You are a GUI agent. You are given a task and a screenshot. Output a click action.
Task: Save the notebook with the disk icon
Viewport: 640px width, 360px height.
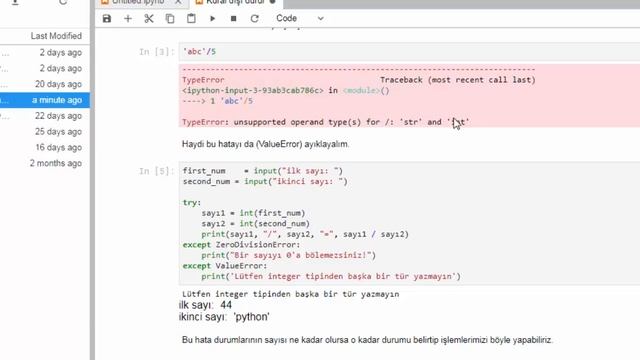coord(107,18)
